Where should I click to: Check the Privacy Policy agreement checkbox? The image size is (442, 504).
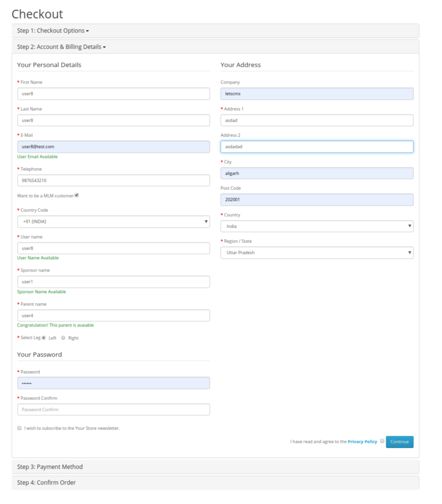click(x=382, y=441)
